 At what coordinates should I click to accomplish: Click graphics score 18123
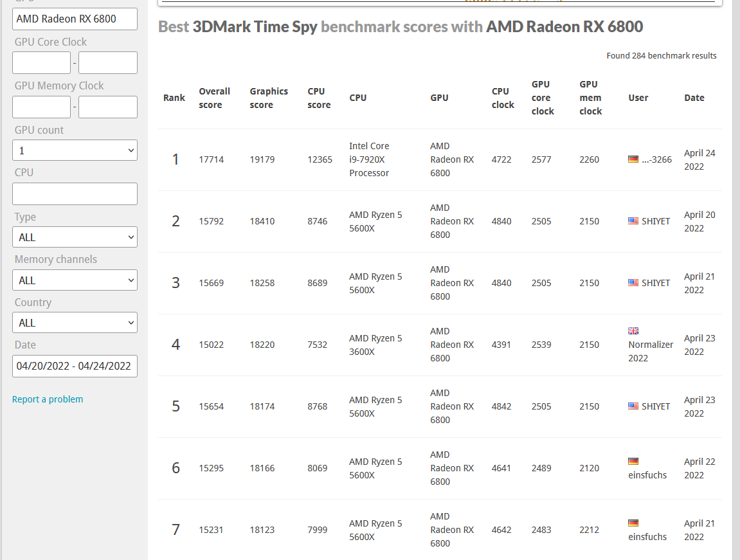tap(262, 530)
